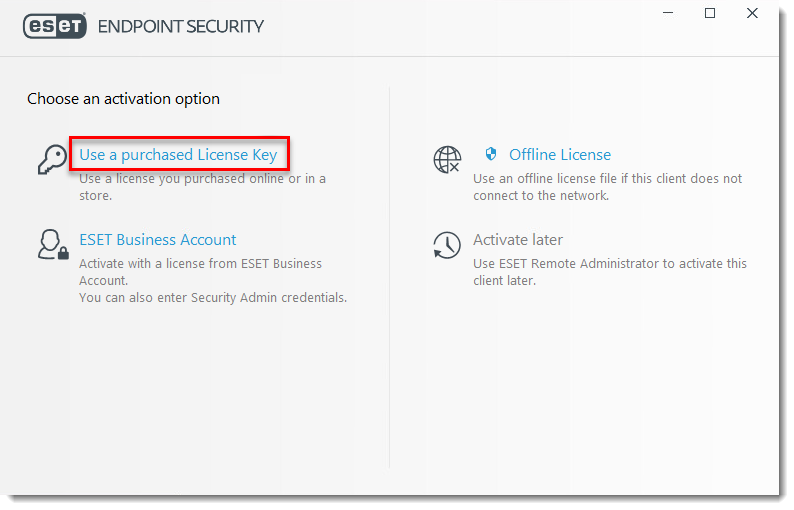Click the ESET logo in the header

(x=55, y=26)
